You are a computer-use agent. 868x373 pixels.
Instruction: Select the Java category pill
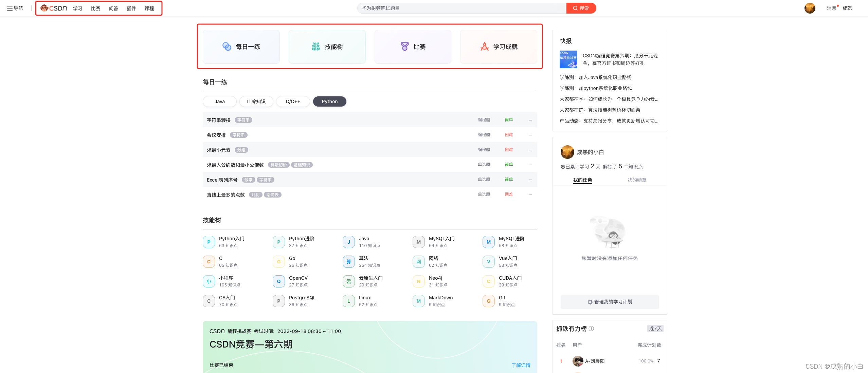[219, 101]
